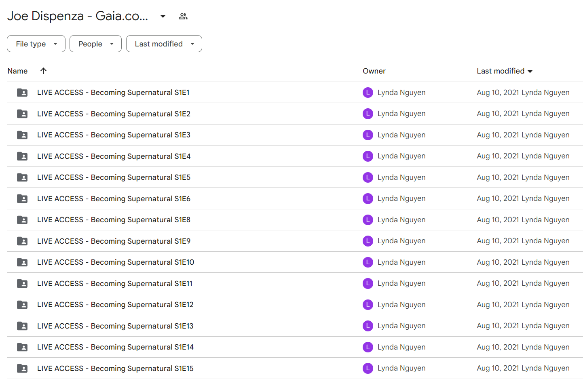Click shared folder icon for S1E5
The height and width of the screenshot is (392, 583).
[22, 177]
